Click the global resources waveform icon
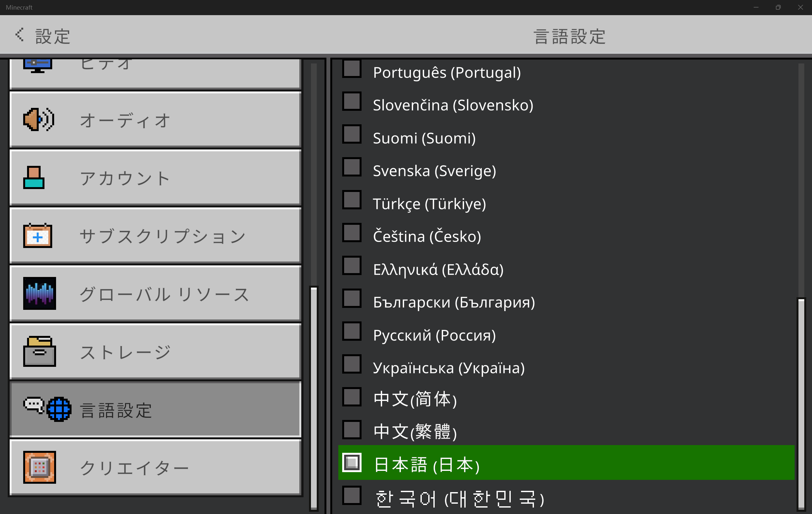 tap(39, 293)
